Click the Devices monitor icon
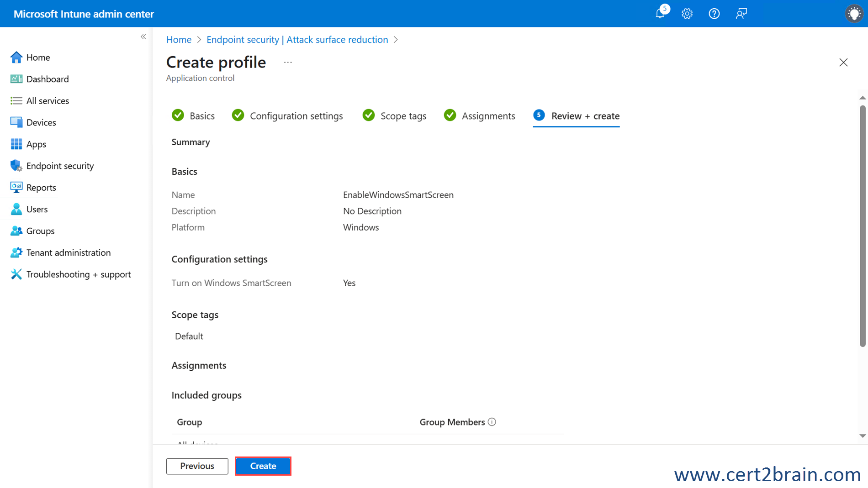Screen dimensions: 868x488 tap(16, 122)
